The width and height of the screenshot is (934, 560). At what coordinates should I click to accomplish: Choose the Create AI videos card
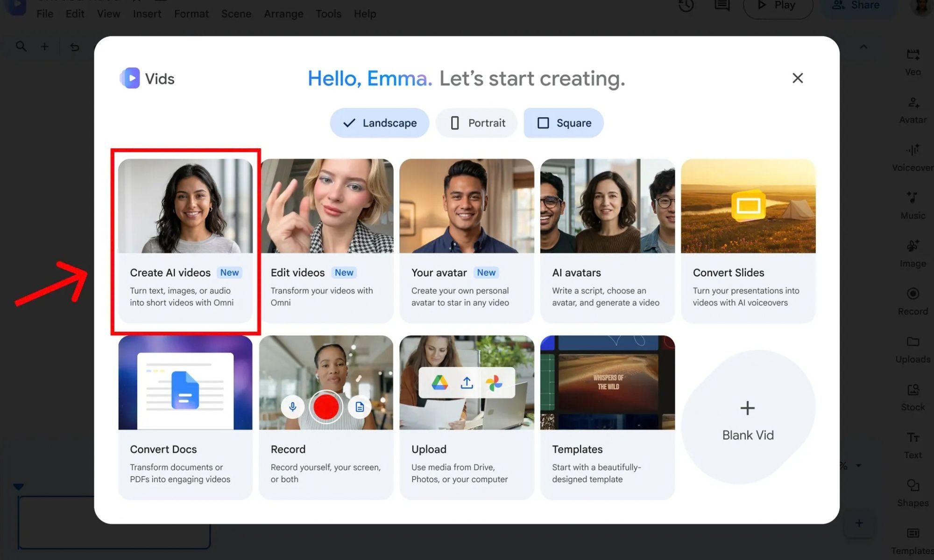185,241
